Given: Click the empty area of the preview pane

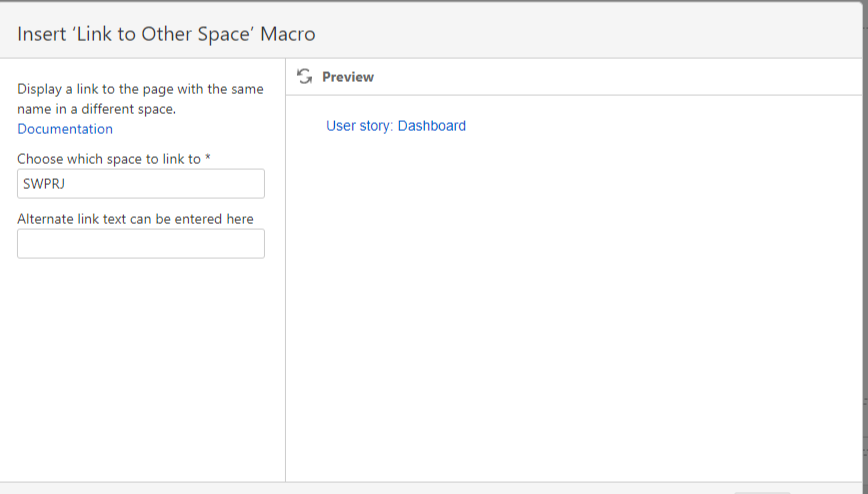Looking at the screenshot, I should pyautogui.click(x=575, y=300).
